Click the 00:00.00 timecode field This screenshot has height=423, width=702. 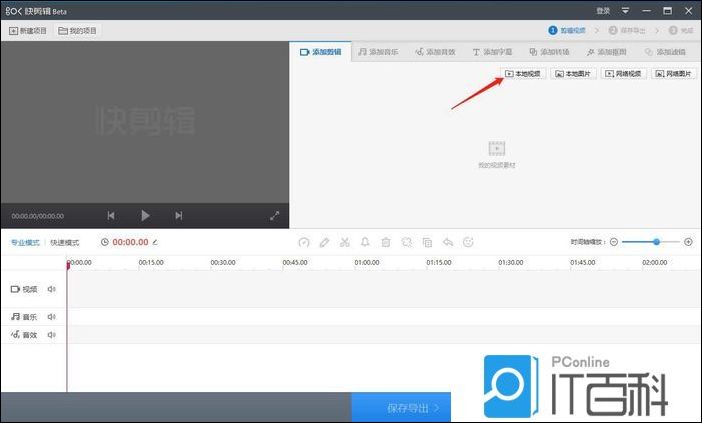click(x=130, y=242)
